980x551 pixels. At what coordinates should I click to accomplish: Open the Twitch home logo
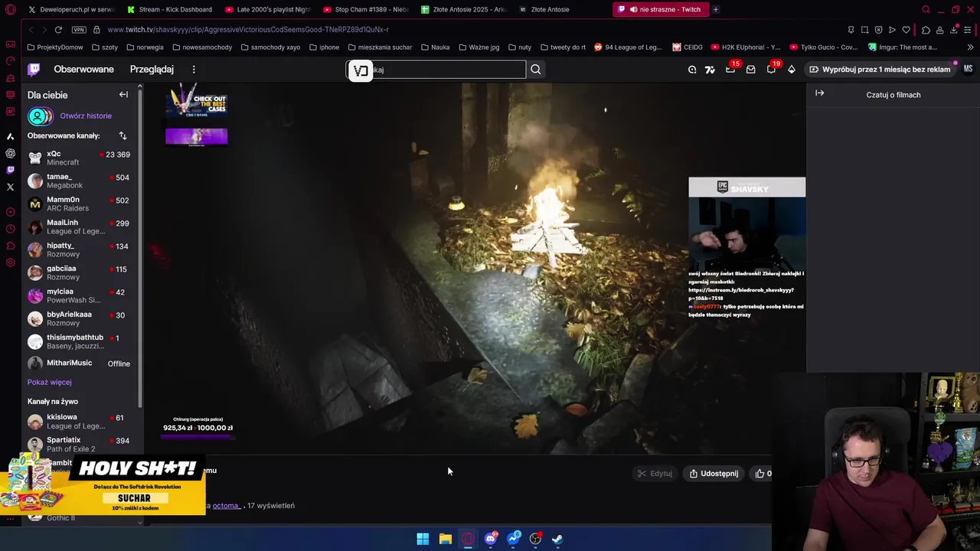click(34, 70)
